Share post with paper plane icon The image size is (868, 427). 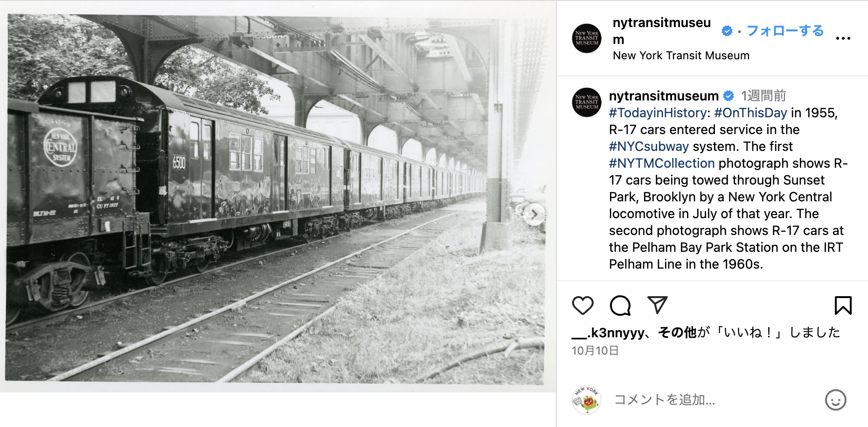(658, 305)
